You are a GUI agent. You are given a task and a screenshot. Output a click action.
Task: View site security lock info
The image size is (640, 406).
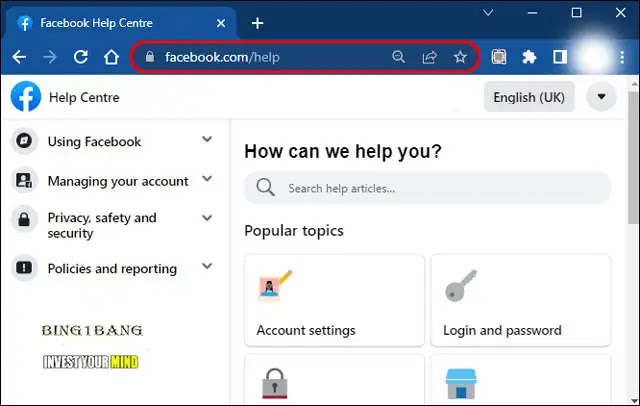(x=150, y=57)
